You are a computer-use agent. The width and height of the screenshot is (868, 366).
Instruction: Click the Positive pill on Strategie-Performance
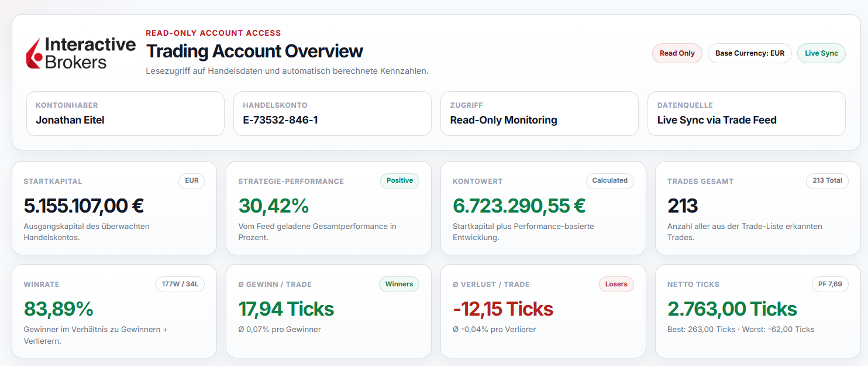coord(399,181)
